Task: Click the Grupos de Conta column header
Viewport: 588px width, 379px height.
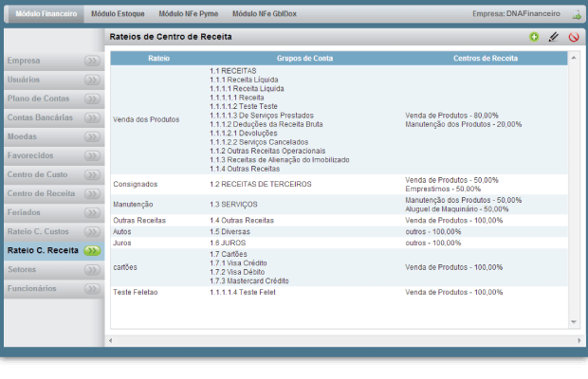Action: [296, 58]
